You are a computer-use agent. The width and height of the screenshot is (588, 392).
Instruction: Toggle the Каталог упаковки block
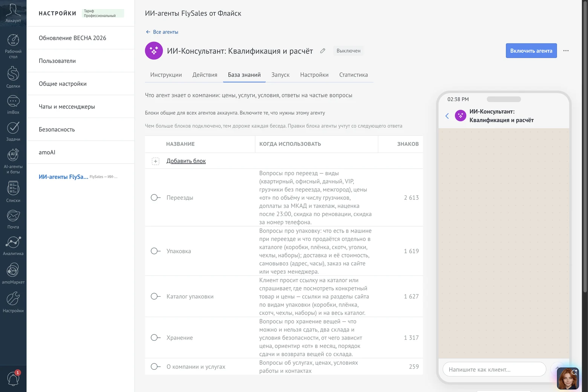[155, 296]
